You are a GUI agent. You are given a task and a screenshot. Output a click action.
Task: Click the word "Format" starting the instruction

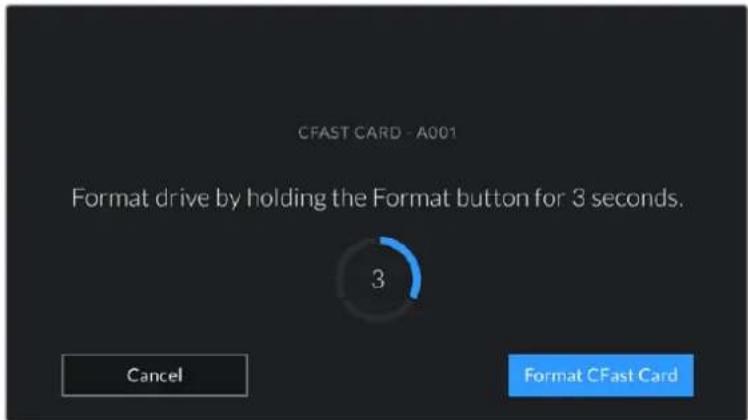click(x=110, y=198)
